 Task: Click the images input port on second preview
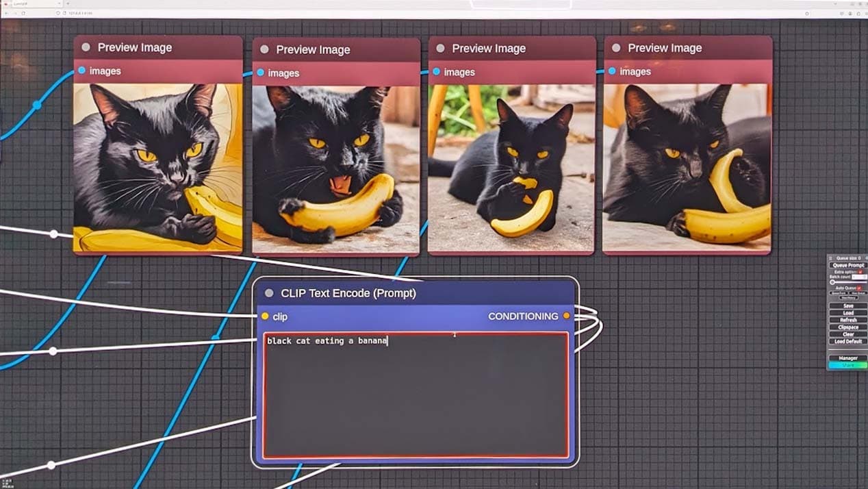pyautogui.click(x=260, y=73)
